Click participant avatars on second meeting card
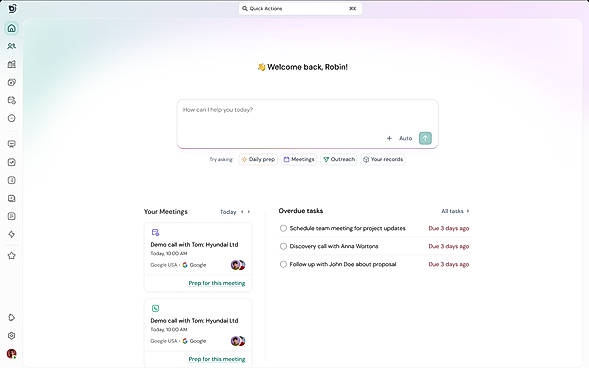Viewport: 589px width, 368px height. pyautogui.click(x=238, y=341)
